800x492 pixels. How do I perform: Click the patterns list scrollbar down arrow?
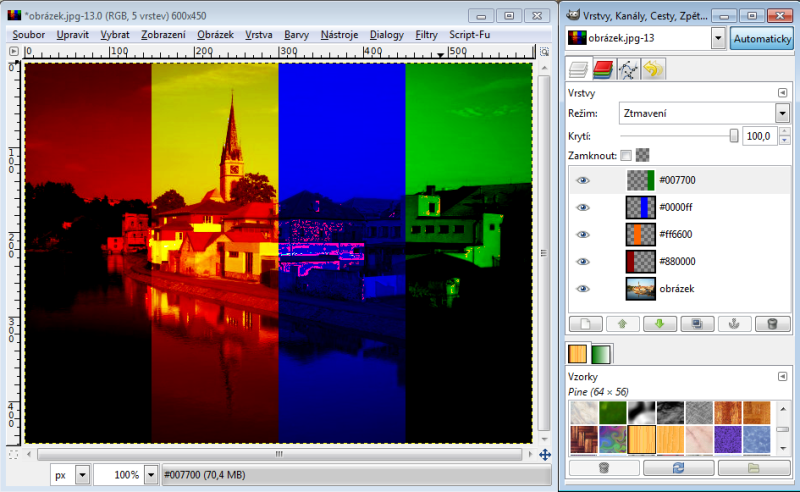coord(783,449)
